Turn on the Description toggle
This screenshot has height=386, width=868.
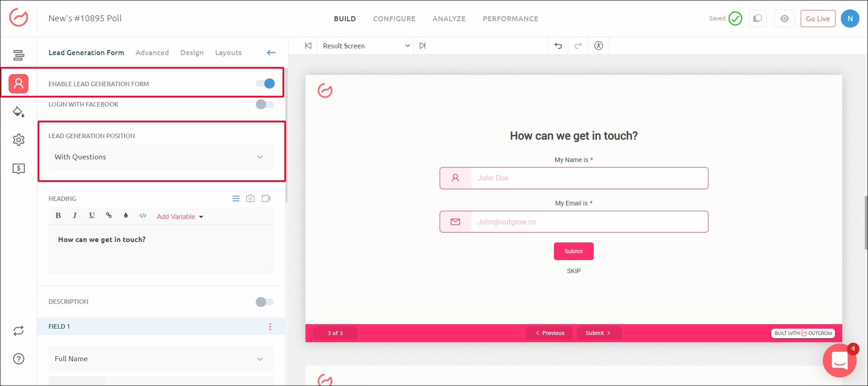(x=265, y=302)
